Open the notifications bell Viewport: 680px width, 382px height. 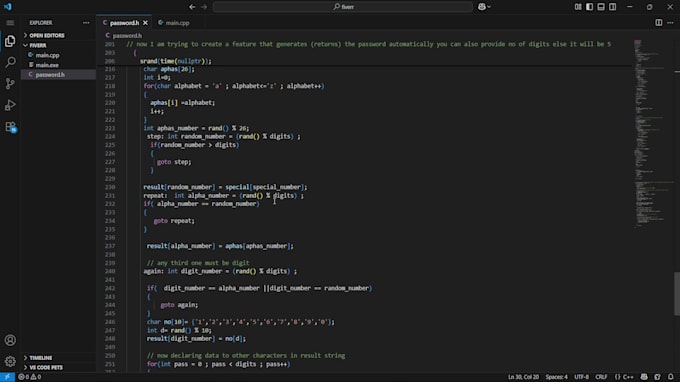670,377
